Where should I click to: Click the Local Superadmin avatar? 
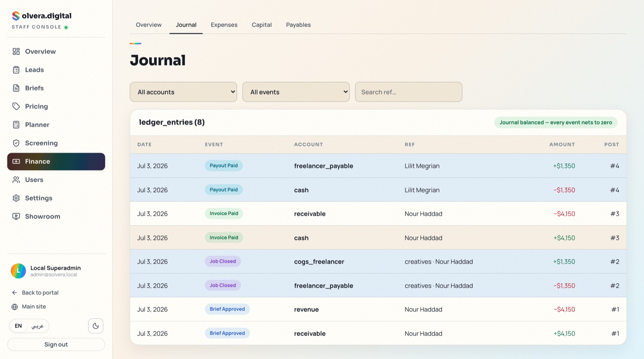coord(18,271)
